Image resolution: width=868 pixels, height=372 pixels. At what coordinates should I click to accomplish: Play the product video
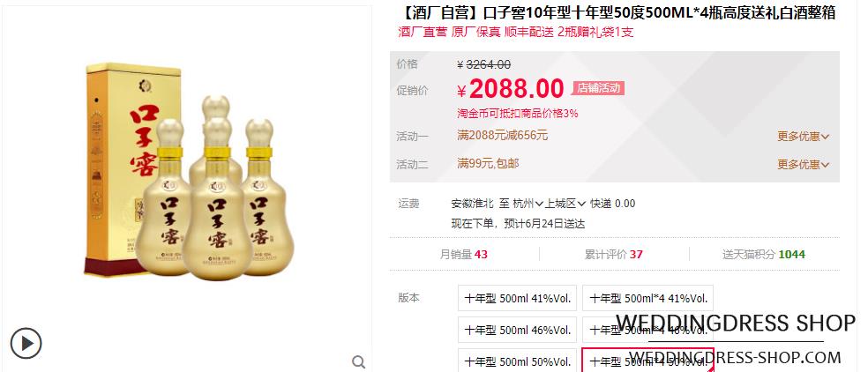26,343
